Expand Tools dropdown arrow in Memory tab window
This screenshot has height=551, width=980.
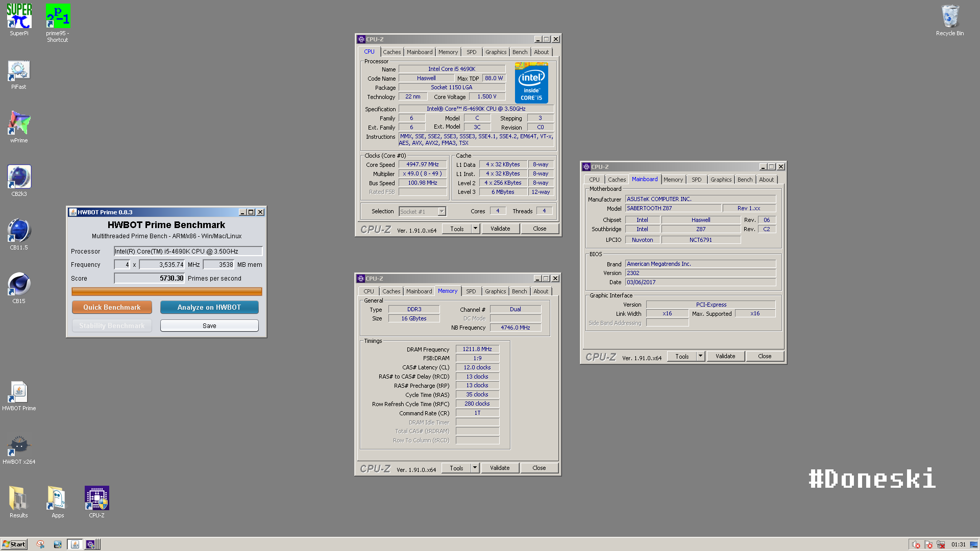475,468
